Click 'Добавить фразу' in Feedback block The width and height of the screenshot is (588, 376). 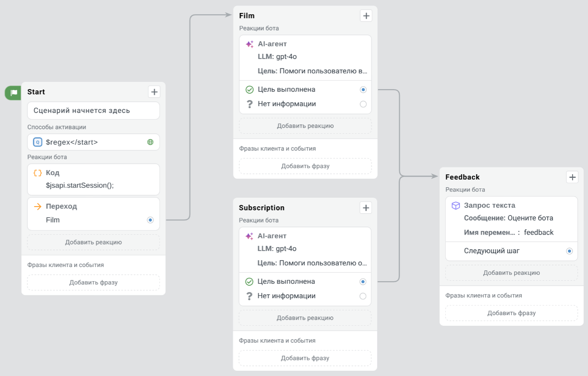coord(511,313)
